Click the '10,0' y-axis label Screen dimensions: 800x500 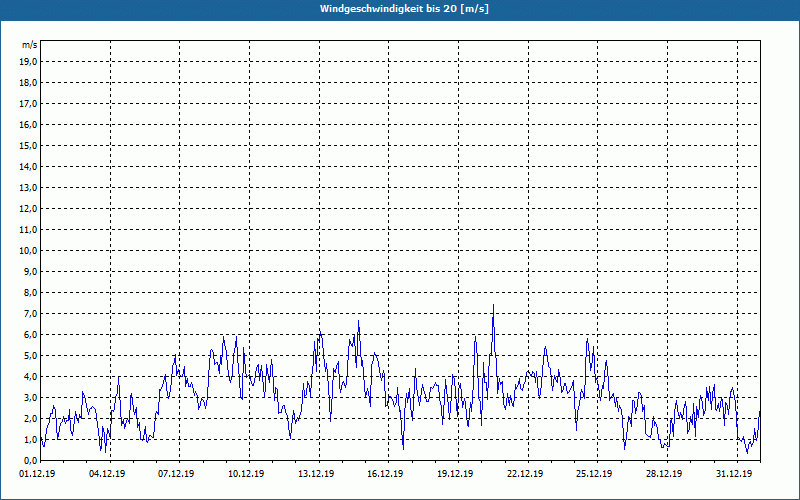[28, 251]
